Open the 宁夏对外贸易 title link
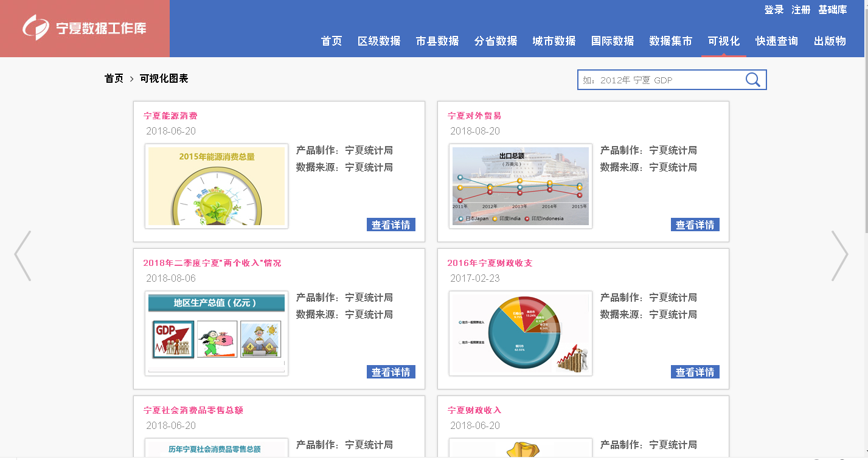Image resolution: width=868 pixels, height=460 pixels. [x=474, y=116]
